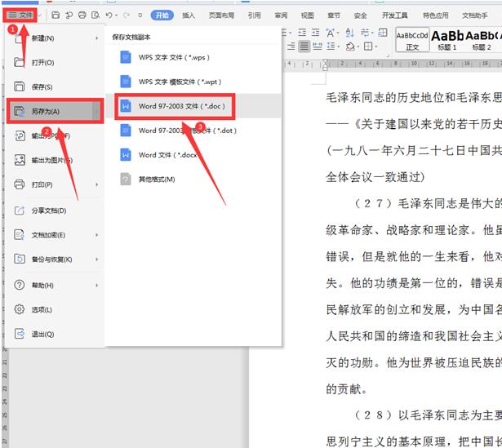
Task: Open 选项(L) settings
Action: click(x=42, y=309)
